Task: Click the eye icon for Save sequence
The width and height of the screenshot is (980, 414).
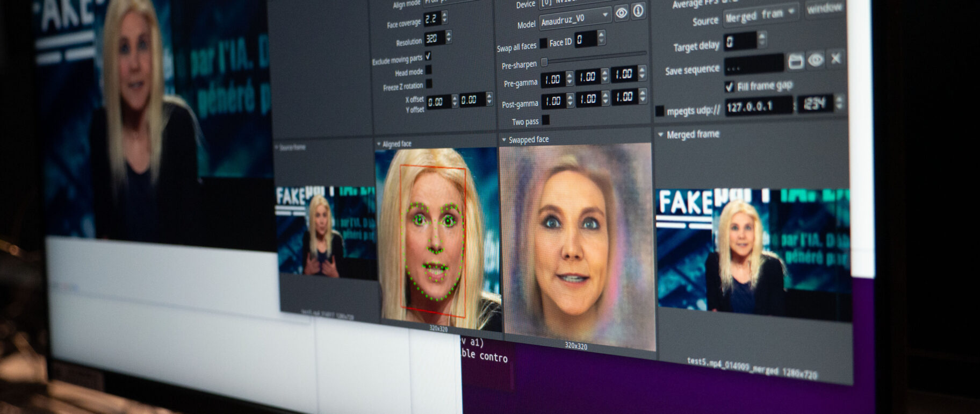Action: pos(816,60)
